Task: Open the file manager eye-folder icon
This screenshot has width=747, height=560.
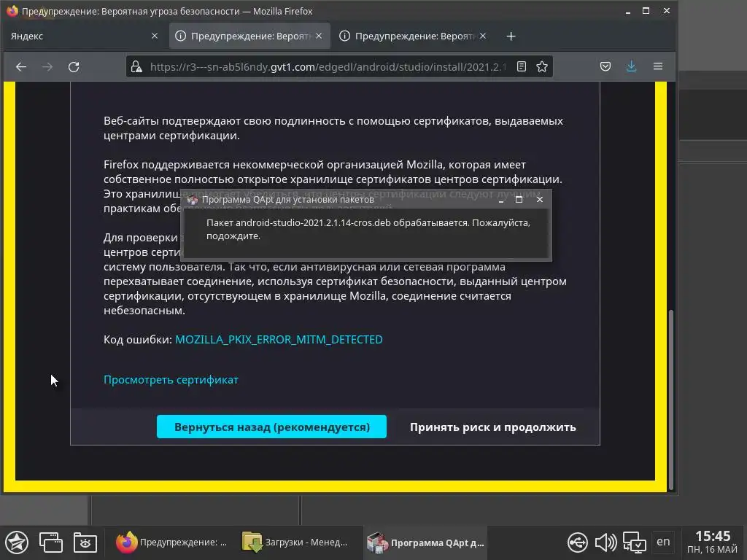Action: (85, 542)
